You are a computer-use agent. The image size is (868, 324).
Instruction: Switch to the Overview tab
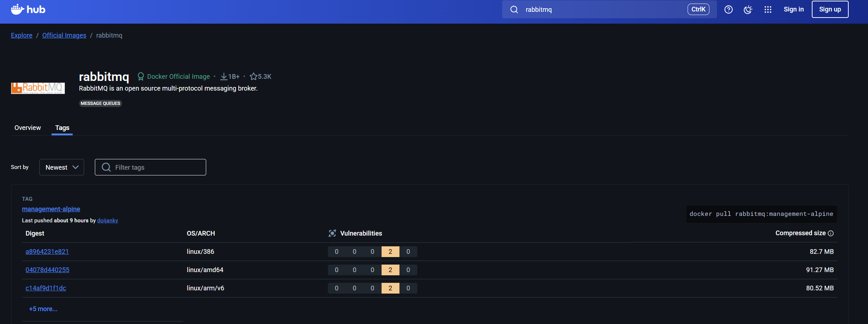(x=28, y=128)
